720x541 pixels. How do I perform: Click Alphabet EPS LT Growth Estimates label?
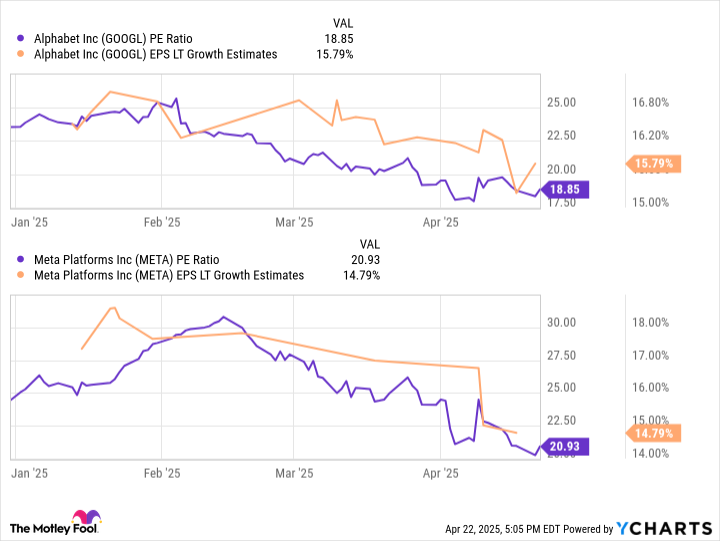coord(156,54)
